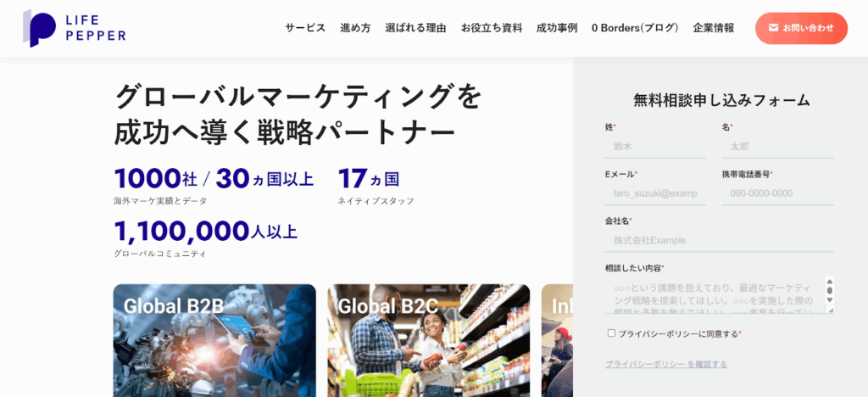The image size is (868, 397).
Task: Open the Global B2B image card
Action: 214,340
